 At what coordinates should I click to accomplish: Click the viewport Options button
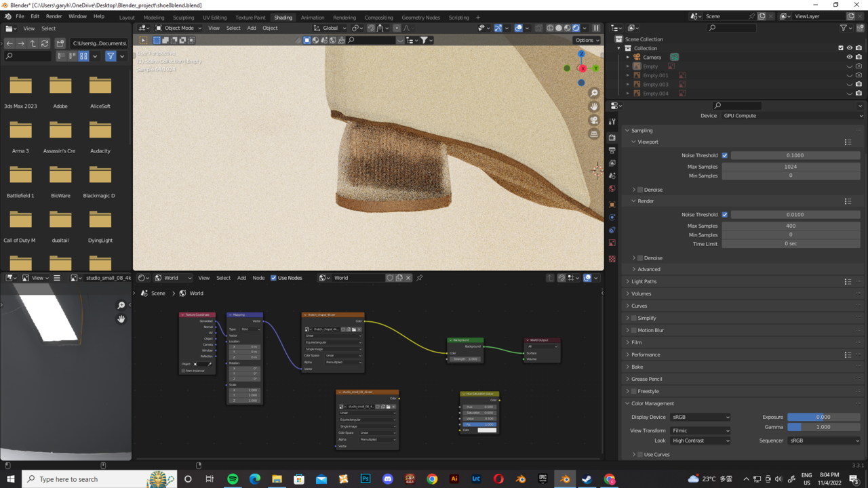coord(587,40)
